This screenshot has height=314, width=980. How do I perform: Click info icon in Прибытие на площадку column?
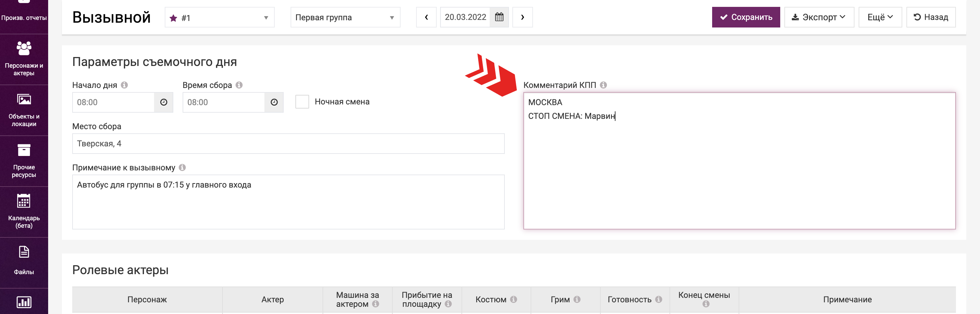[x=448, y=304]
